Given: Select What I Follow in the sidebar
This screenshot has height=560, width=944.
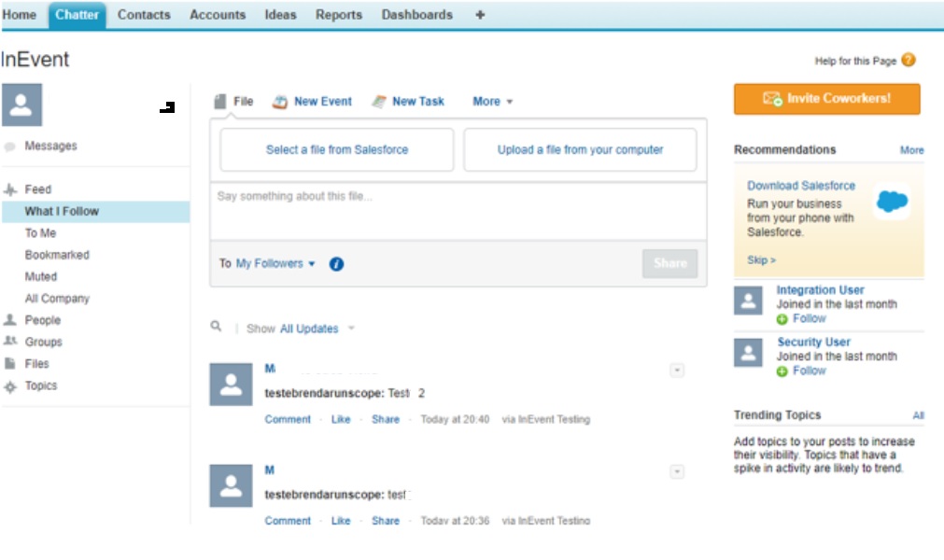Looking at the screenshot, I should click(x=96, y=211).
